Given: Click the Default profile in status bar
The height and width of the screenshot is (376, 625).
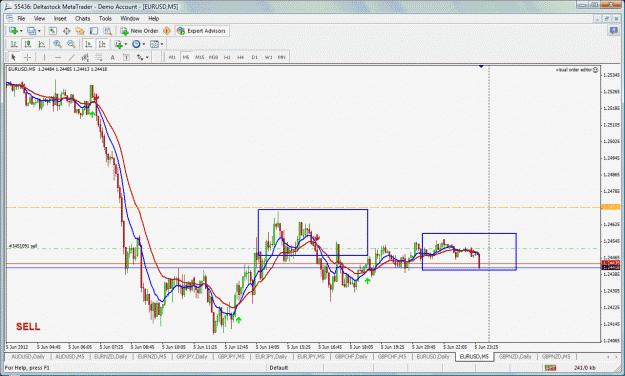Looking at the screenshot, I should pos(279,368).
